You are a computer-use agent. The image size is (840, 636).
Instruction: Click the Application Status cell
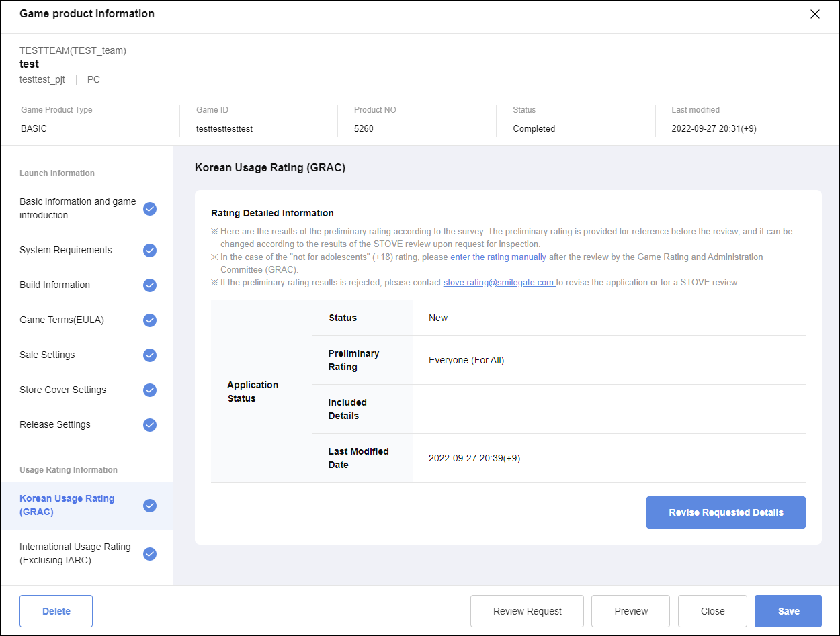tap(261, 392)
